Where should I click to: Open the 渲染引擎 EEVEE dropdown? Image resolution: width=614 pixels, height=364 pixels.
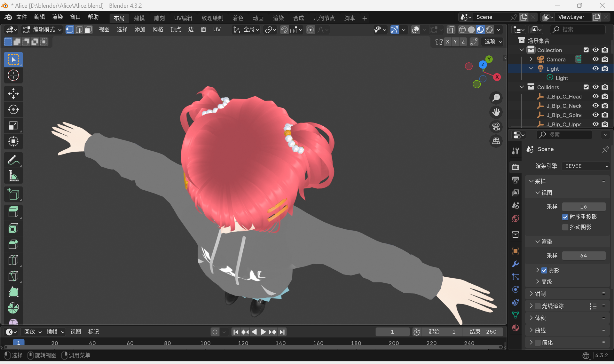(x=586, y=166)
